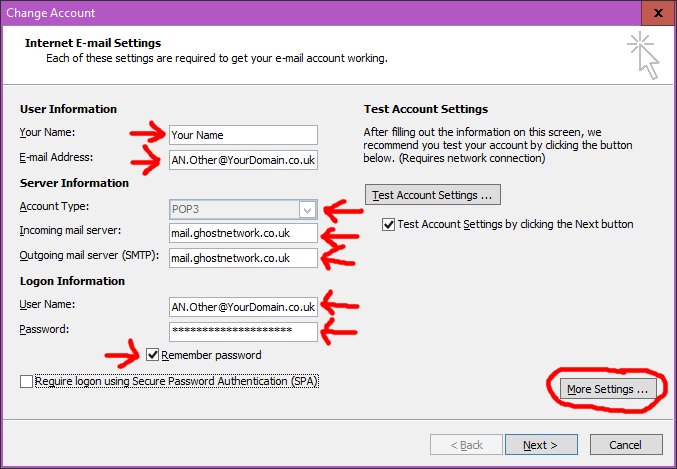Select the E-mail Address input box

[x=243, y=160]
